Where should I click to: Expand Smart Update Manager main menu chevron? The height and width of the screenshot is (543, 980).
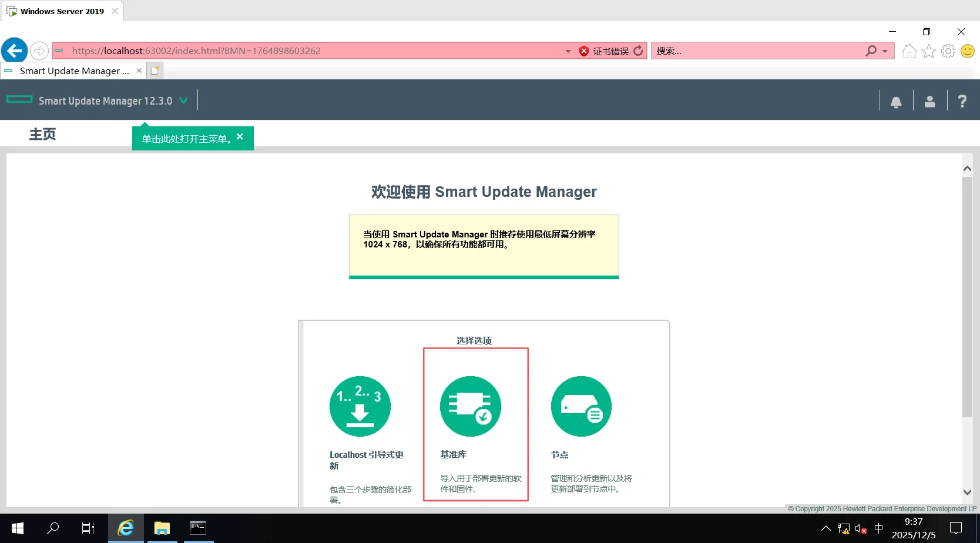click(x=183, y=100)
